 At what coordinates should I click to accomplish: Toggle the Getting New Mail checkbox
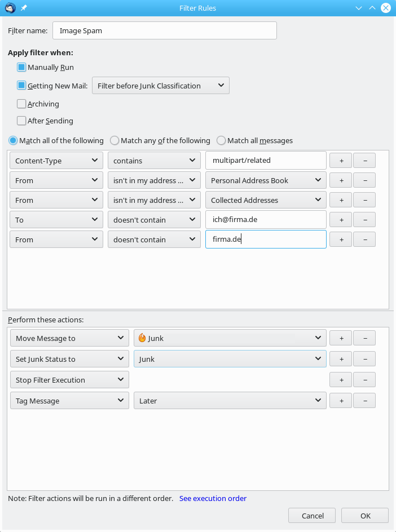[21, 85]
